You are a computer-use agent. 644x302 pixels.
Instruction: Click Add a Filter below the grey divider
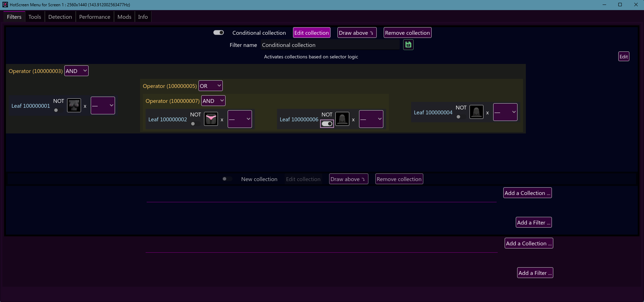click(534, 222)
